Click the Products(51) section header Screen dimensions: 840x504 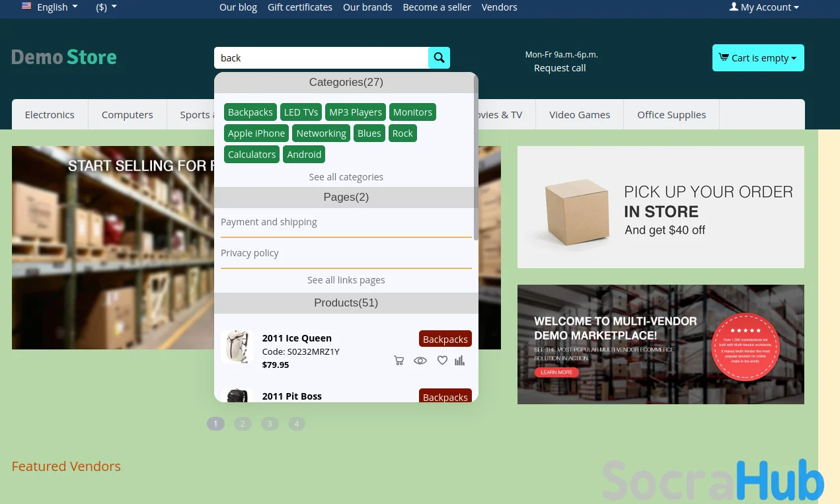click(x=346, y=303)
